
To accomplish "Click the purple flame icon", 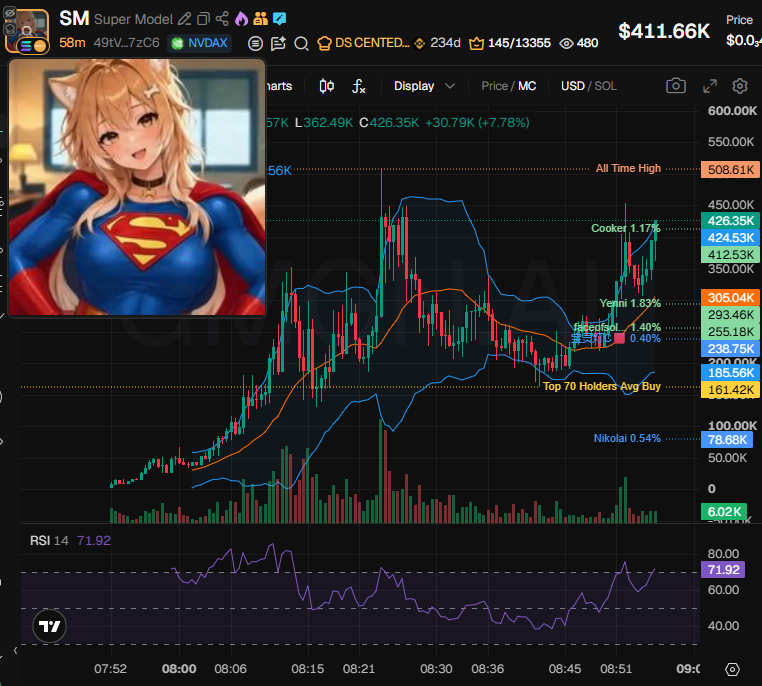I will coord(241,19).
